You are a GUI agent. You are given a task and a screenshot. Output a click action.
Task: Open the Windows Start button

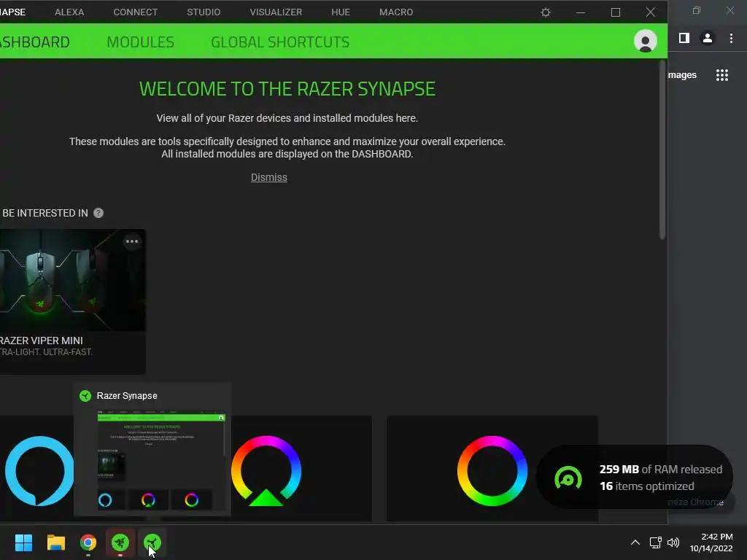23,542
